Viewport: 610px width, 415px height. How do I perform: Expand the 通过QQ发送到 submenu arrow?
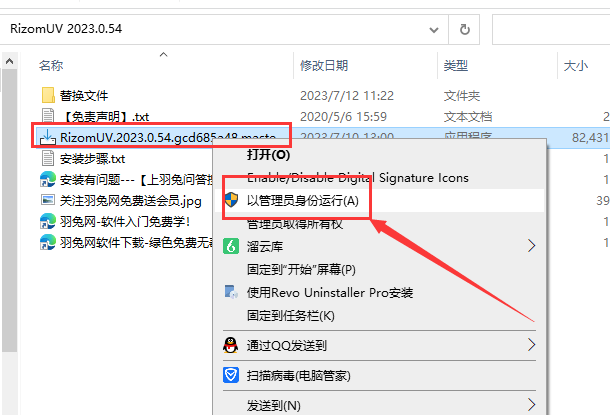click(531, 345)
